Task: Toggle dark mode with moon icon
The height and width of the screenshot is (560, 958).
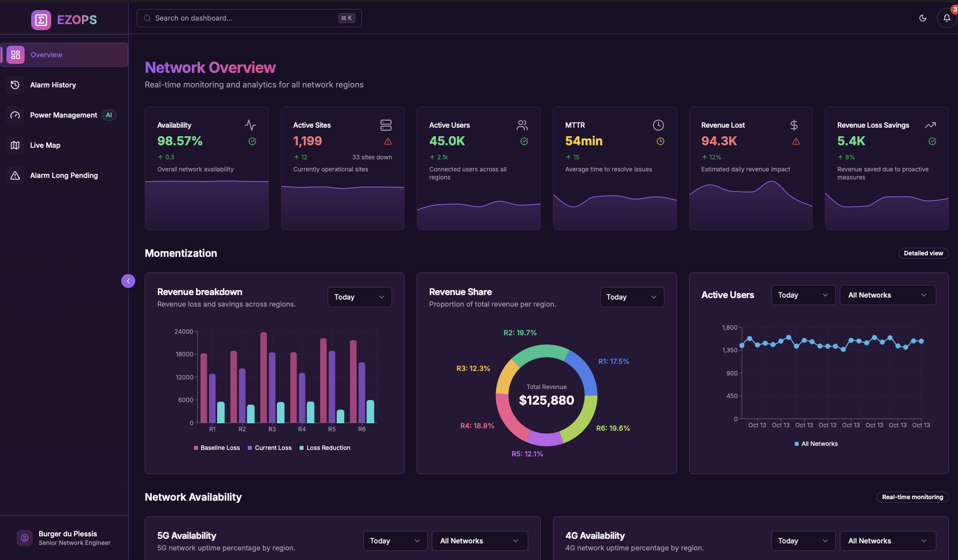Action: 923,18
